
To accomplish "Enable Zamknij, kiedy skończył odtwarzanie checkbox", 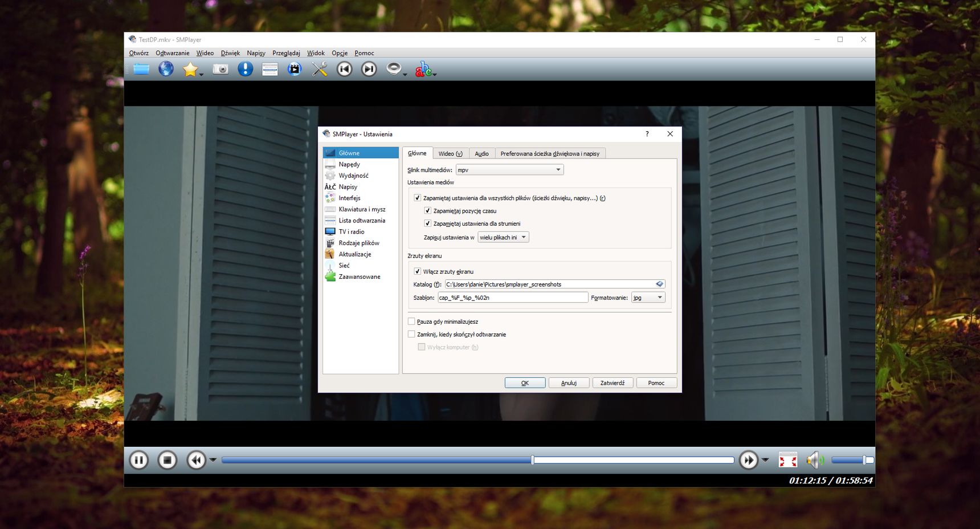I will [411, 334].
